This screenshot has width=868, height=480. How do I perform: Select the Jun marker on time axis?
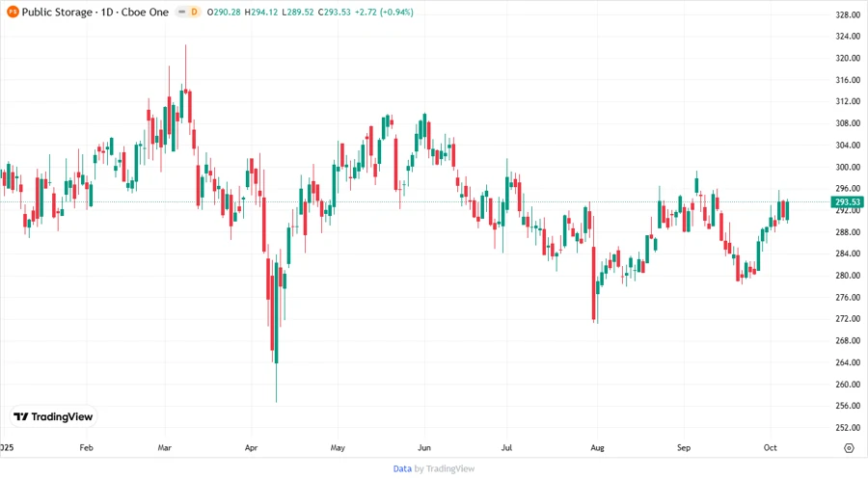(x=425, y=448)
